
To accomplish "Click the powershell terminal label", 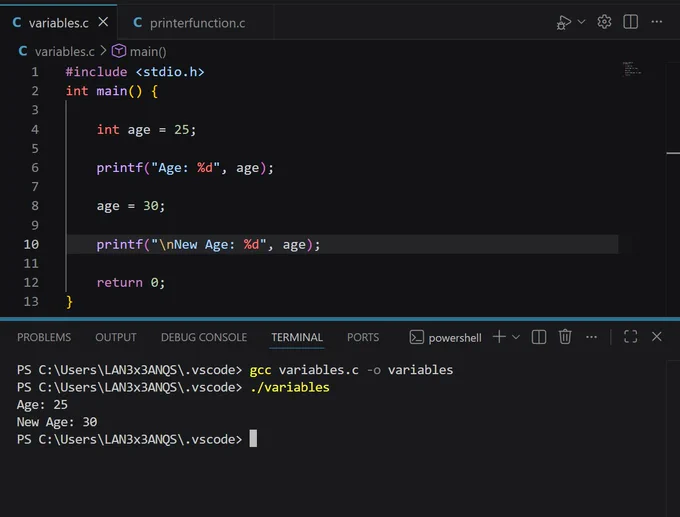I will [455, 338].
